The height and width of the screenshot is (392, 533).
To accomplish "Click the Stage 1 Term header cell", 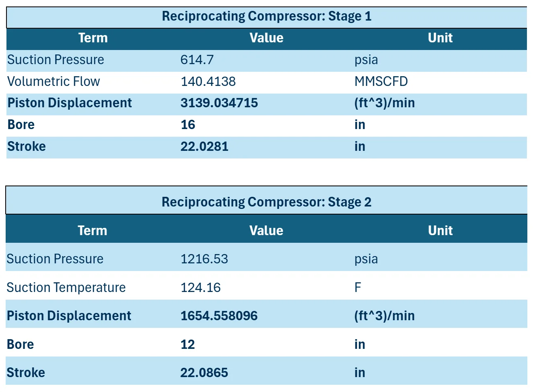I will click(93, 39).
